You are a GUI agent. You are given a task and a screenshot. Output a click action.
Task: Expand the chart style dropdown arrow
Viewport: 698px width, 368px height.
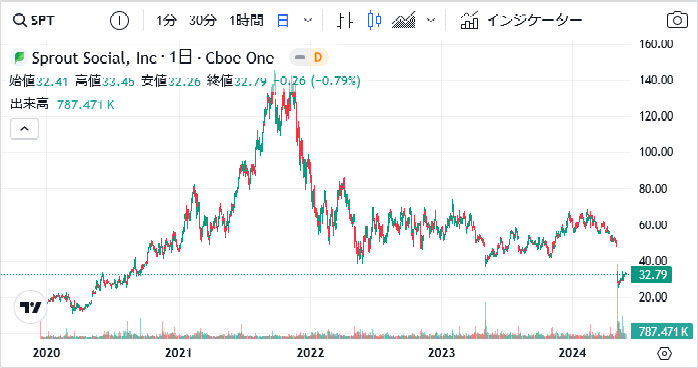430,20
